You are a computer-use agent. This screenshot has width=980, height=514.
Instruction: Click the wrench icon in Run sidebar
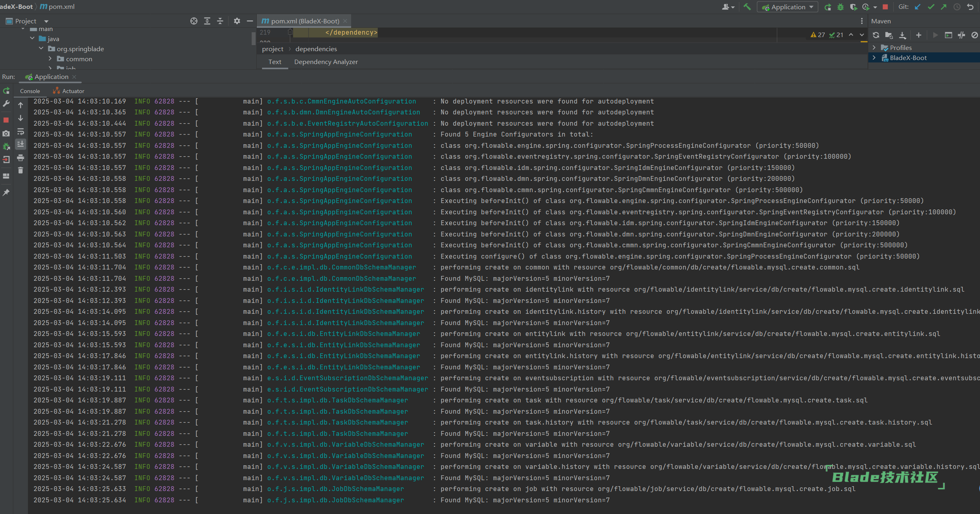coord(6,104)
